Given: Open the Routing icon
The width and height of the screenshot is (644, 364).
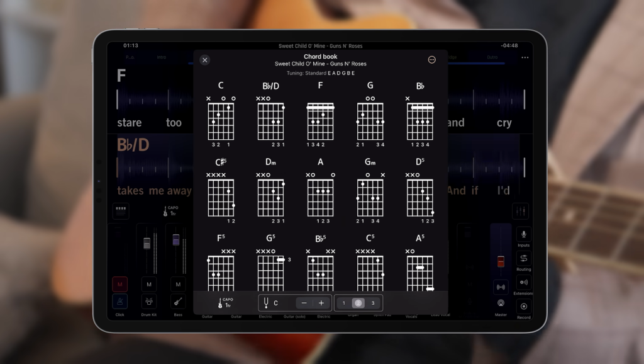Looking at the screenshot, I should pos(524,258).
